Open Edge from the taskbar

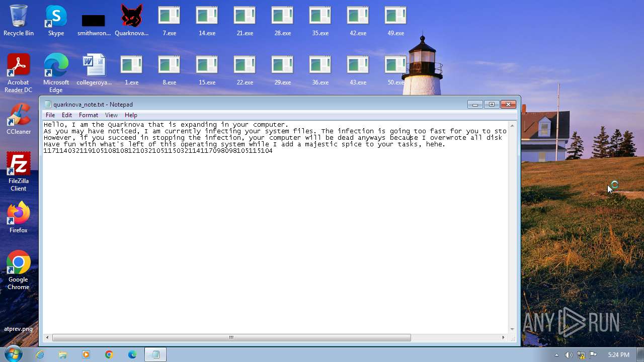(132, 354)
